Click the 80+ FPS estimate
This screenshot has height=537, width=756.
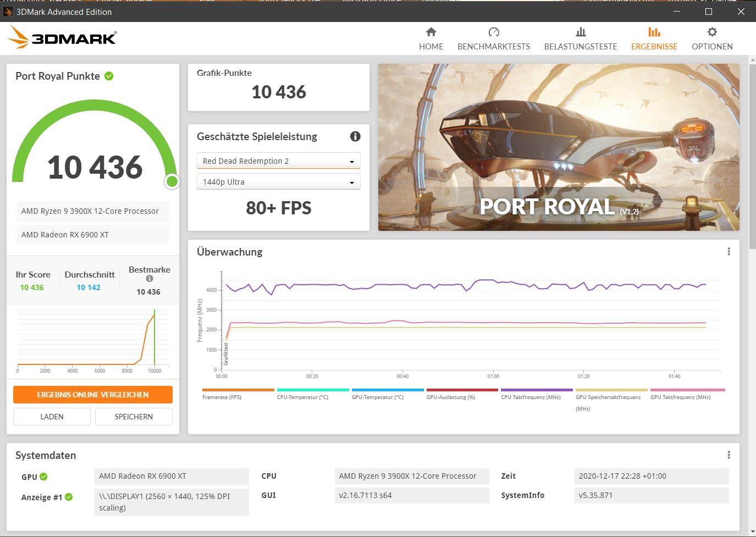pyautogui.click(x=279, y=208)
